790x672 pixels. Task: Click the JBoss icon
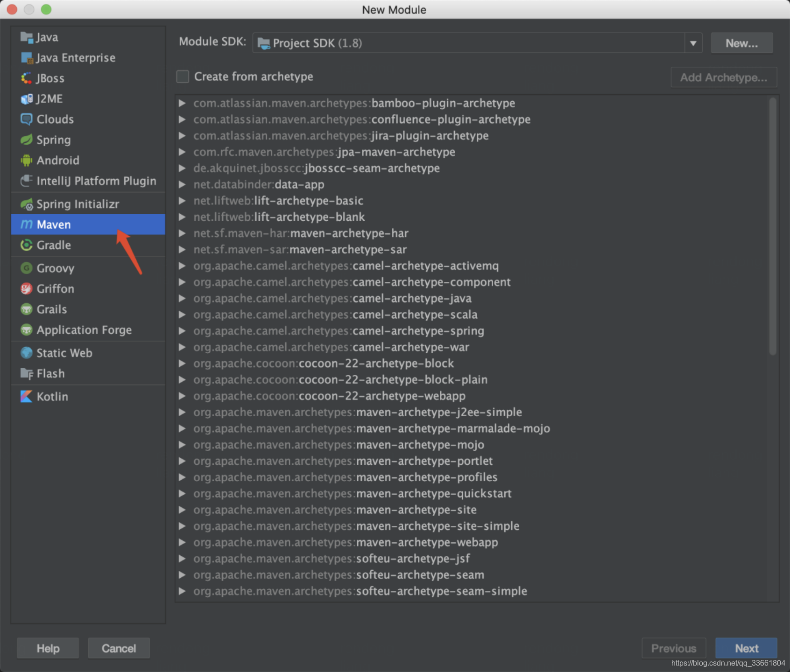click(27, 78)
